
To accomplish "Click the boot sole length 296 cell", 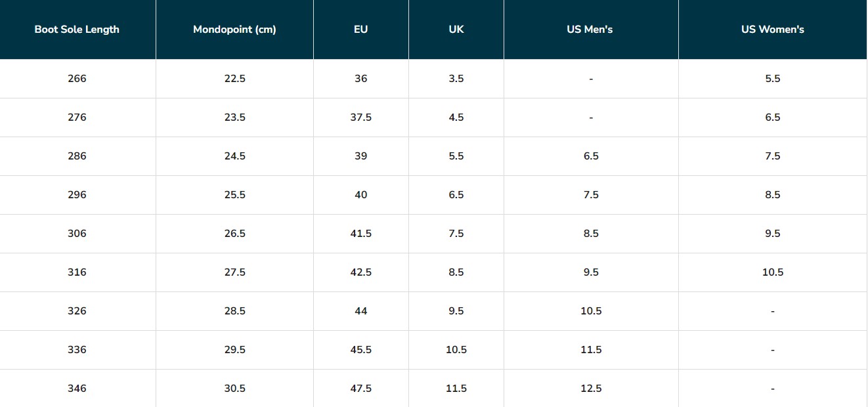I will coord(77,195).
